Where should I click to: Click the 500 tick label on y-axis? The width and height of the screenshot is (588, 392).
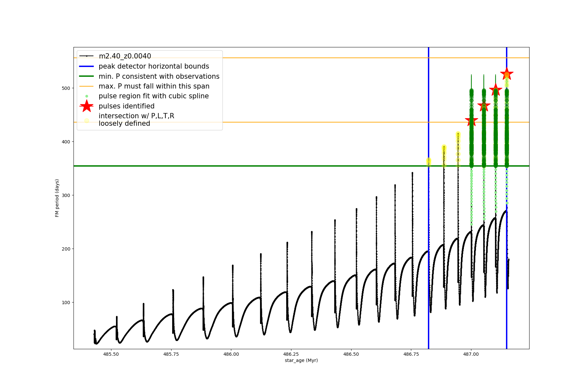[x=66, y=88]
